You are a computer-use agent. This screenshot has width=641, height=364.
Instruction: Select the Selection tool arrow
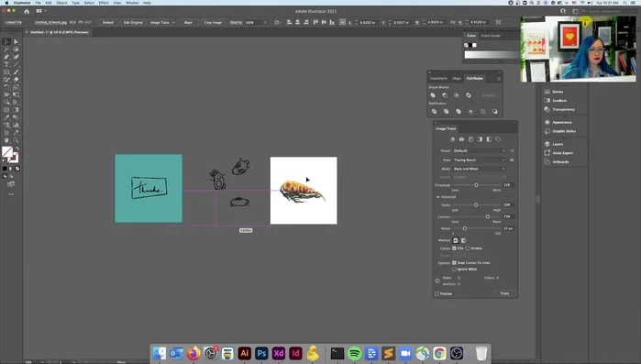[x=6, y=41]
